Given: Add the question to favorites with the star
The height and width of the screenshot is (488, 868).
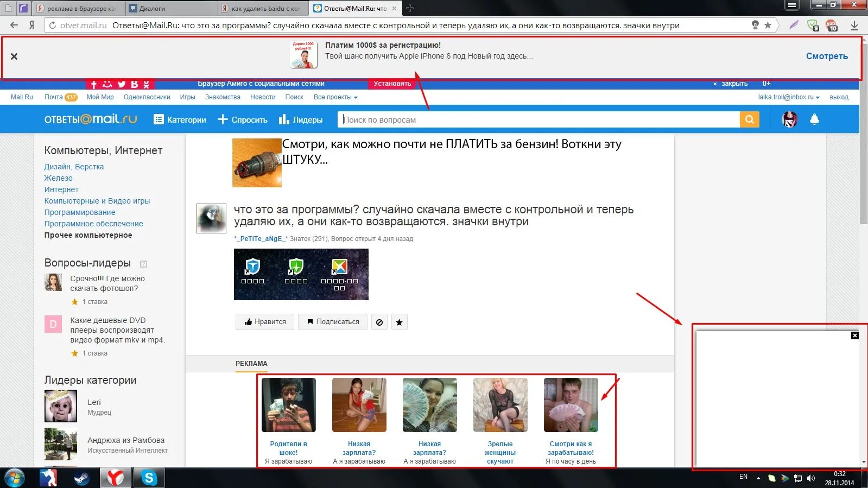Looking at the screenshot, I should pyautogui.click(x=400, y=322).
